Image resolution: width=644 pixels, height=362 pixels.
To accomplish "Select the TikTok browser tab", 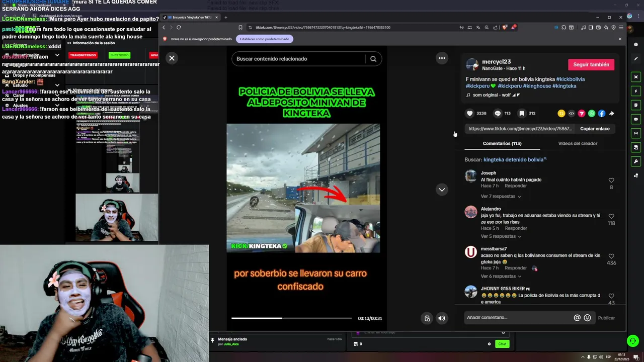I will 189,17.
